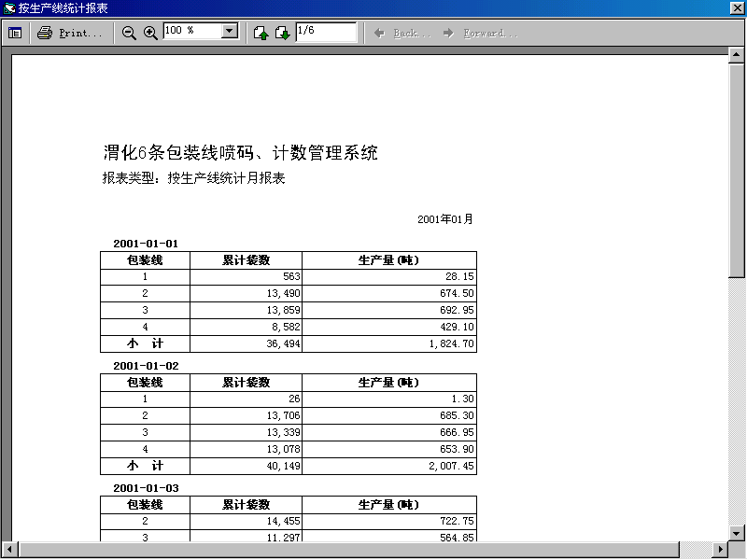
Task: Click the vertical scrollbar up arrow
Action: [x=736, y=55]
